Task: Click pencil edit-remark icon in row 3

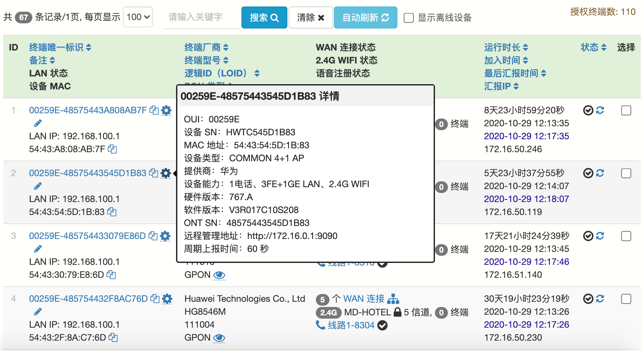Action: [x=38, y=249]
